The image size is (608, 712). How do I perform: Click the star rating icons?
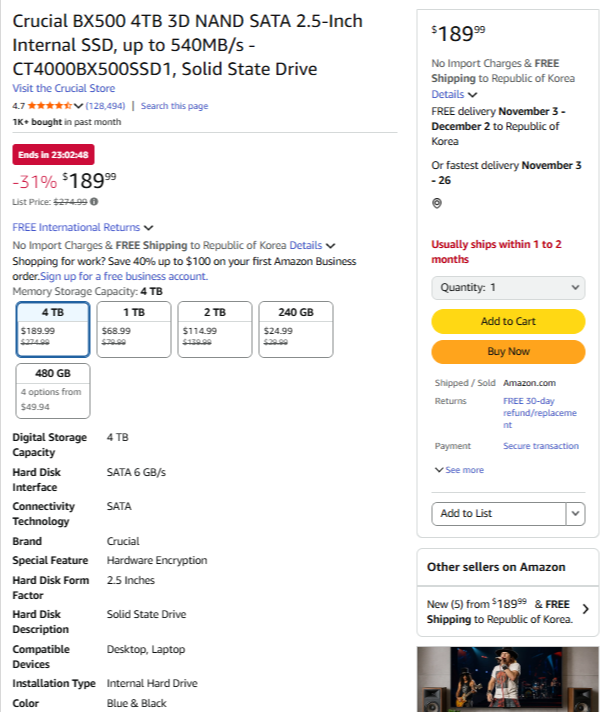[x=48, y=105]
